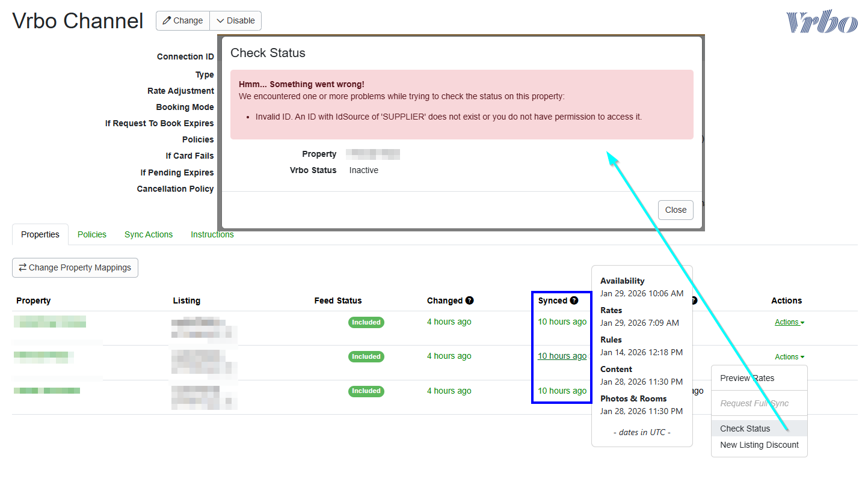868x485 pixels.
Task: Open the Policies tab
Action: [92, 234]
